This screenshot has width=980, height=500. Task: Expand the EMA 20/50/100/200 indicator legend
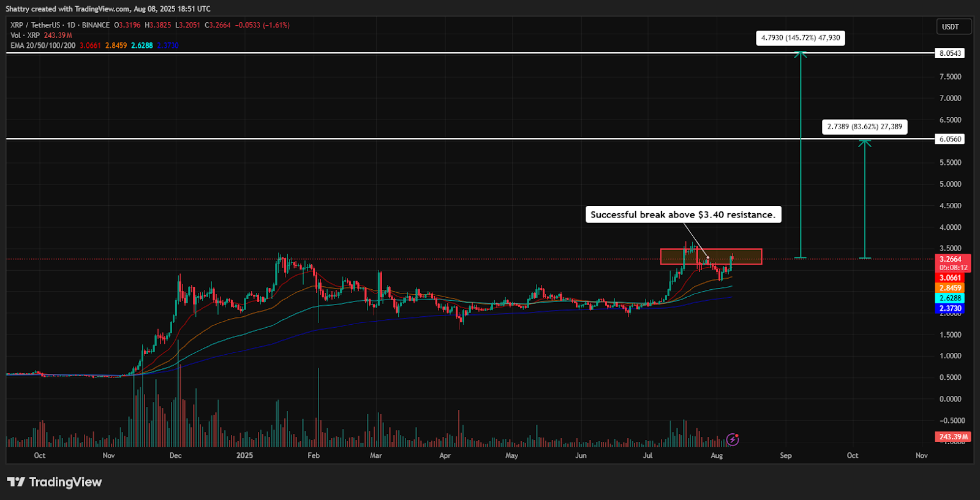[x=43, y=45]
